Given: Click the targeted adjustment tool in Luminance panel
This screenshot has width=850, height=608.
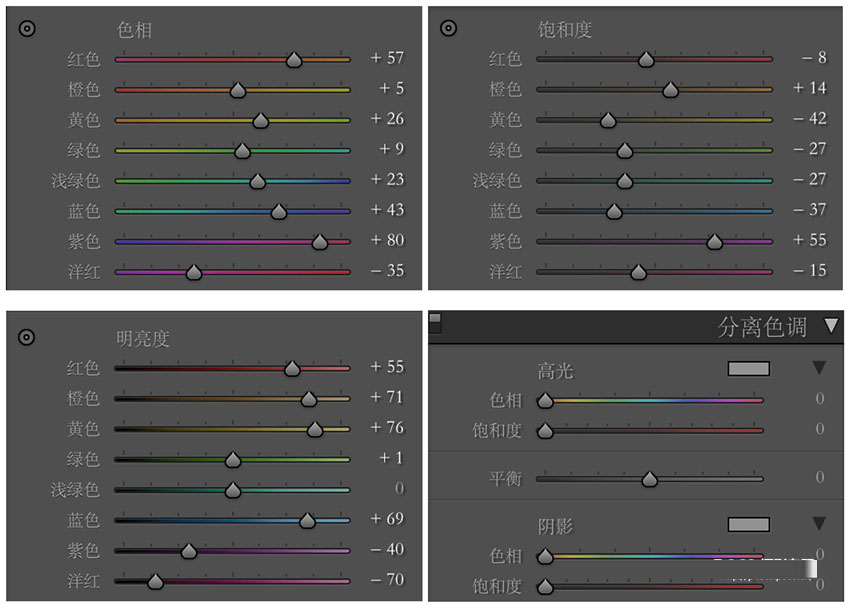Looking at the screenshot, I should click(x=27, y=338).
